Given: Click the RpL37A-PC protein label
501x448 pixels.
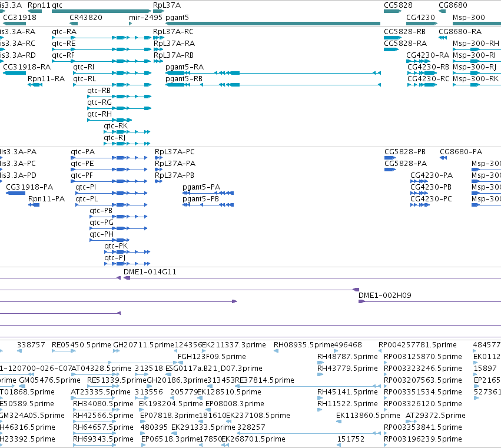Looking at the screenshot, I should coord(175,152).
